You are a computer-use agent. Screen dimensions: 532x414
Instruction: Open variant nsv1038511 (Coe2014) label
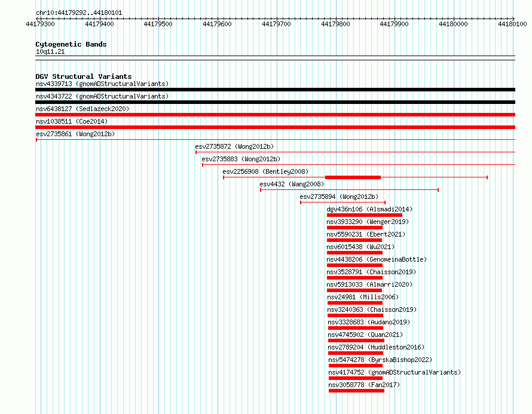click(x=72, y=121)
